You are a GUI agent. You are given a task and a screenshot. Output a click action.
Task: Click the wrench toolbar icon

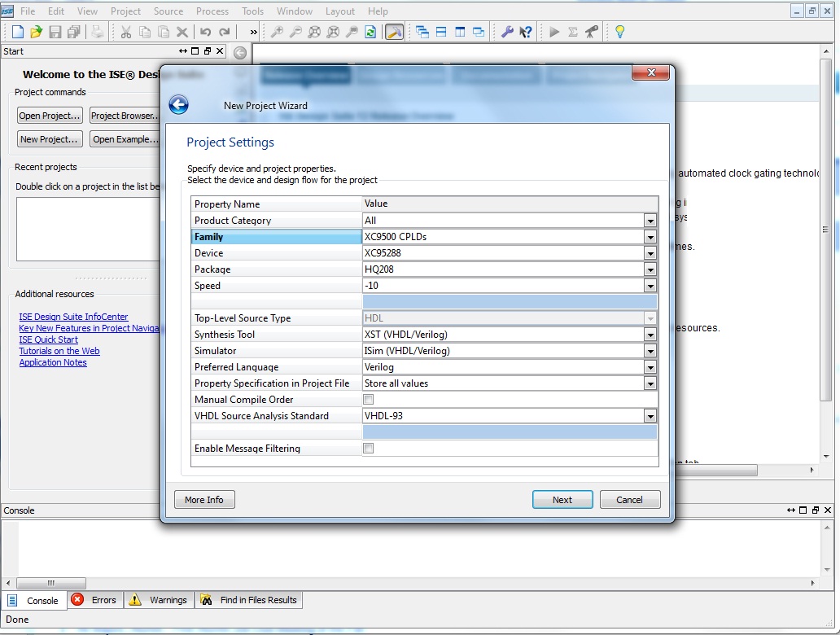(x=507, y=32)
